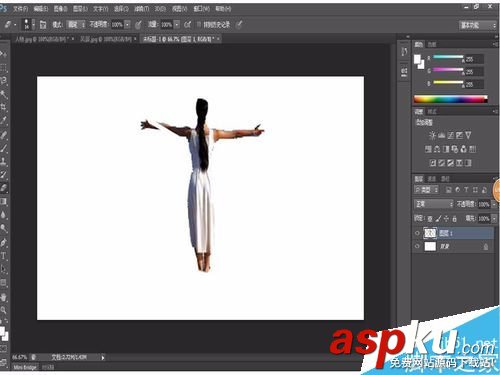The width and height of the screenshot is (500, 375).
Task: Open the workspace switcher dropdown
Action: [x=478, y=25]
